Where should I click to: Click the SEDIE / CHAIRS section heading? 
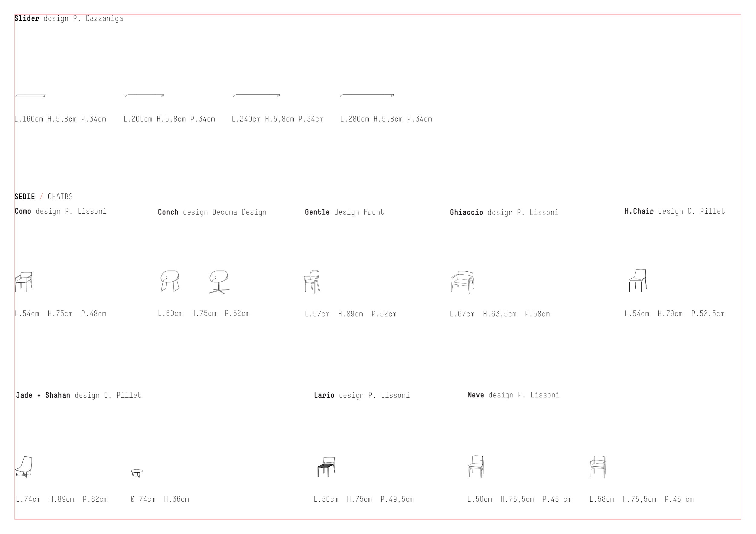point(44,197)
